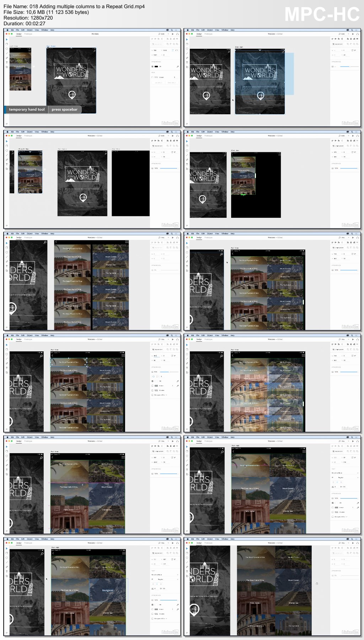Toggle Fill checkbox in the tenth frame
The image size is (364, 640).
pos(333,503)
